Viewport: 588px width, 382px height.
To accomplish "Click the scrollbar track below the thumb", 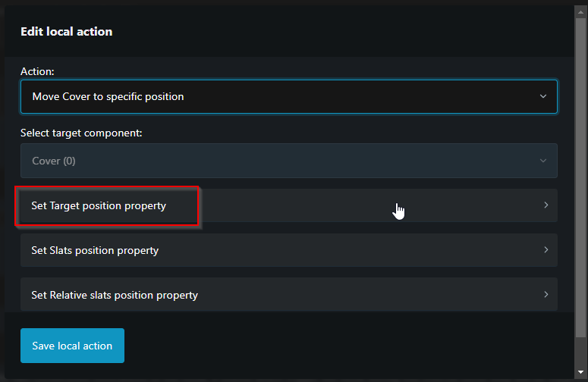I will [580, 352].
